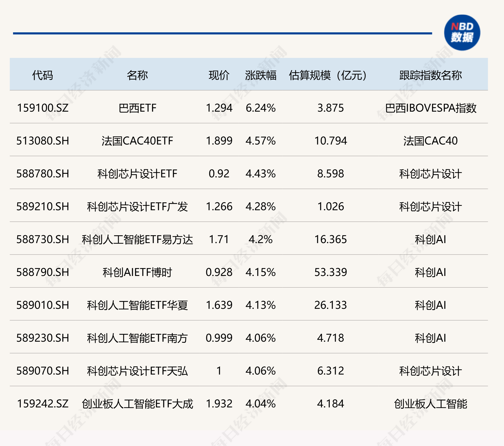The width and height of the screenshot is (504, 446).
Task: Click the NBD数据 logo icon
Action: [462, 33]
